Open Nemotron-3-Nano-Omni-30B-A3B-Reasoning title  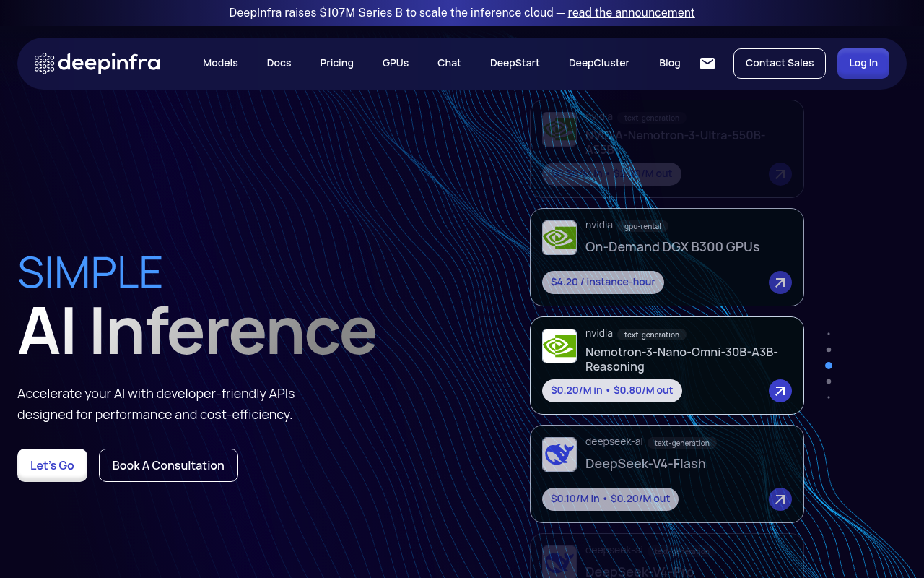pos(681,359)
